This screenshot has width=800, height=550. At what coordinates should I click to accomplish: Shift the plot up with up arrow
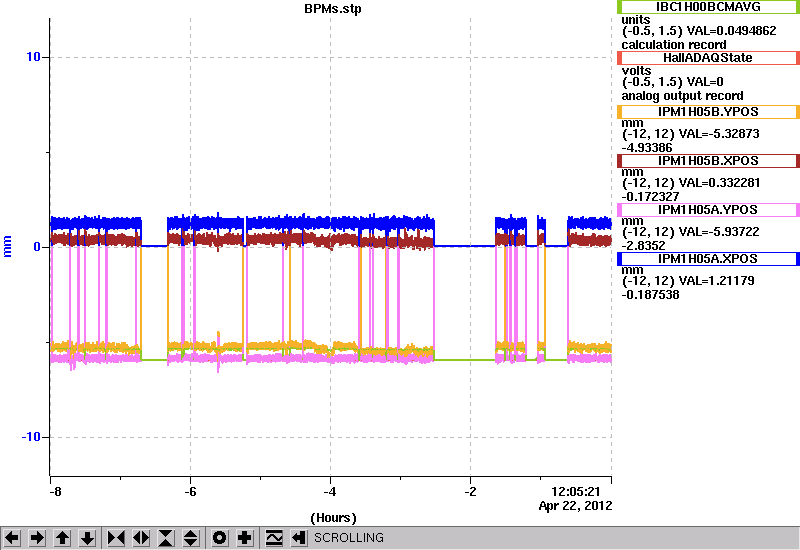click(x=62, y=538)
